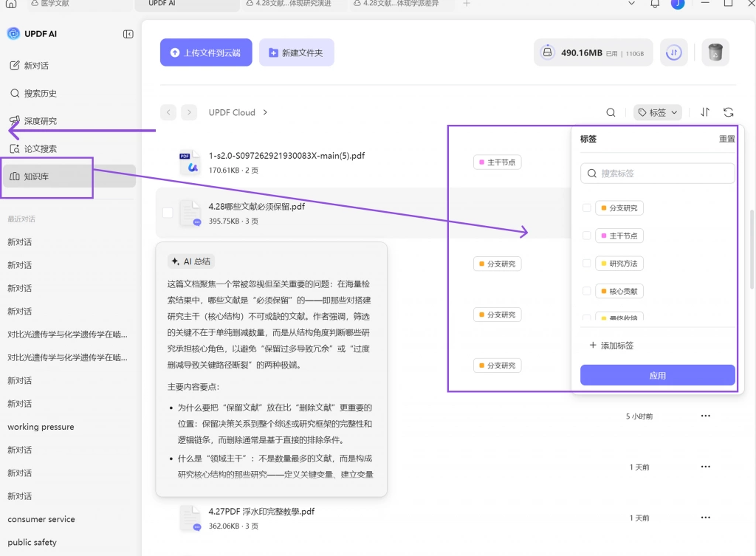Open the consumer service conversation
Screen dimensions: 756x556
click(x=41, y=519)
